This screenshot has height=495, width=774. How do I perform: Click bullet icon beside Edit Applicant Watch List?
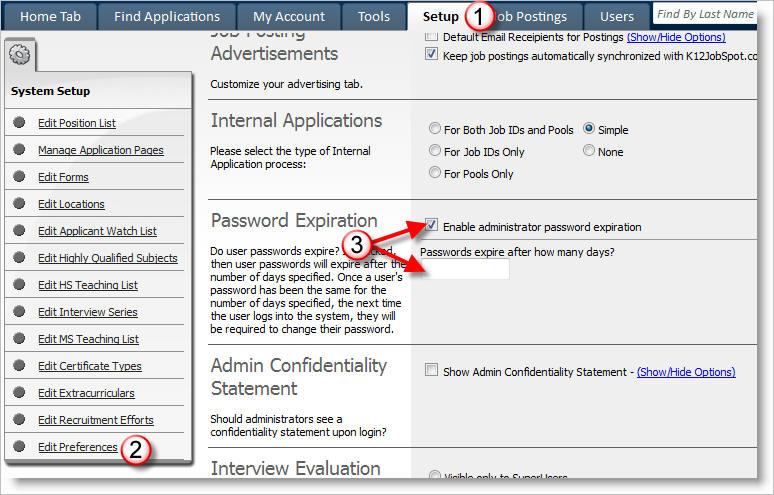point(19,230)
